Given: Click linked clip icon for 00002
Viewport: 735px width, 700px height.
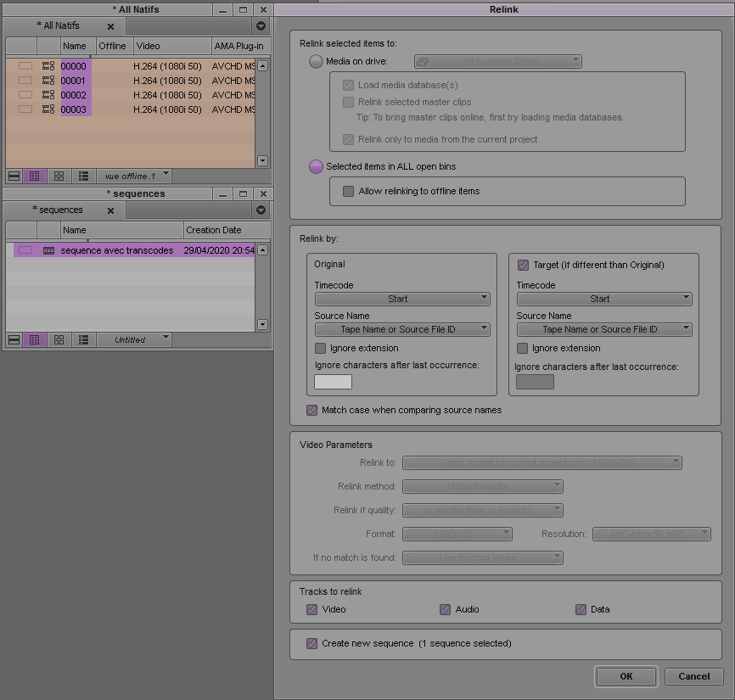Looking at the screenshot, I should point(48,95).
